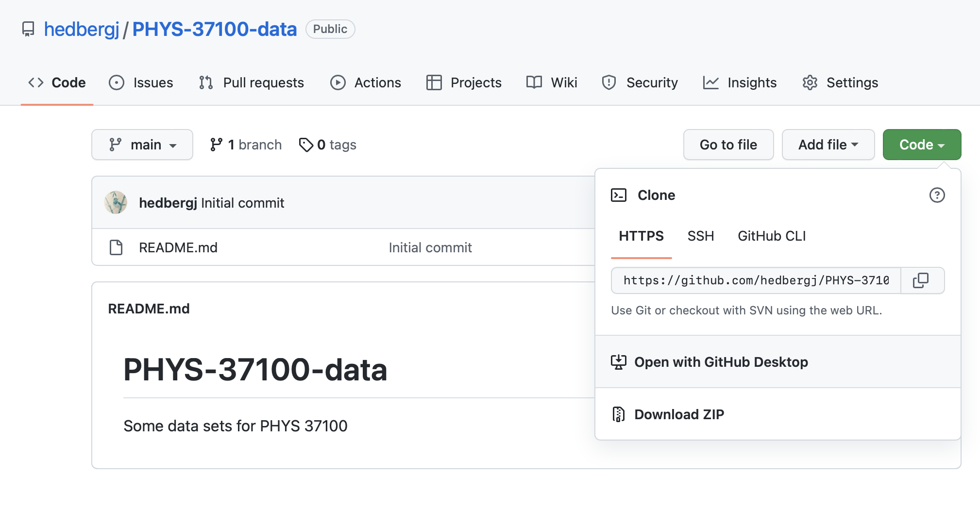Viewport: 980px width, 524px height.
Task: Click the PHYS-37100-data readme title
Action: pos(255,370)
